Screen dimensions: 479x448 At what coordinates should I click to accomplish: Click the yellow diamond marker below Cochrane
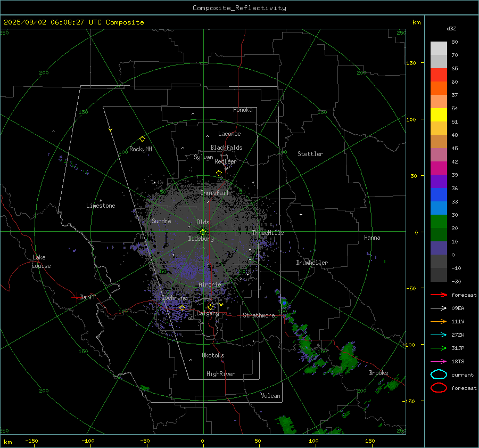pos(183,308)
